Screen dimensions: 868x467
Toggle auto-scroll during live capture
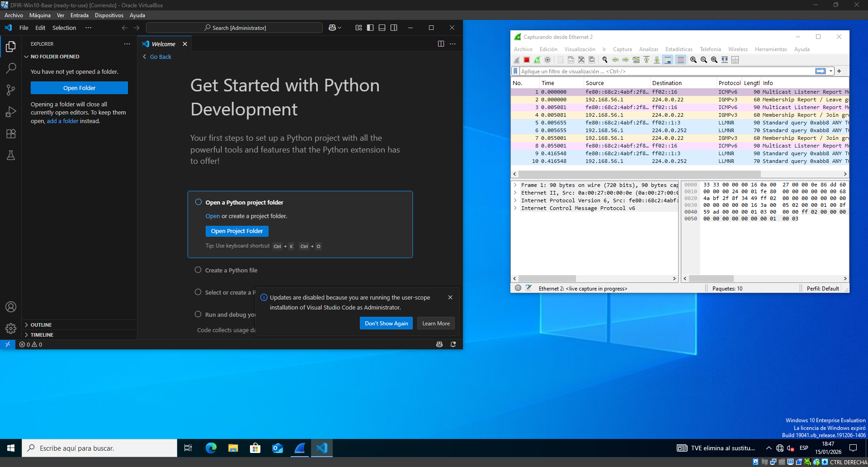pyautogui.click(x=668, y=60)
